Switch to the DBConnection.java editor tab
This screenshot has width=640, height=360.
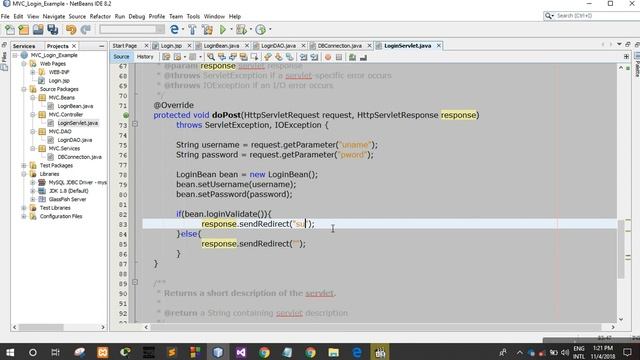coord(340,46)
